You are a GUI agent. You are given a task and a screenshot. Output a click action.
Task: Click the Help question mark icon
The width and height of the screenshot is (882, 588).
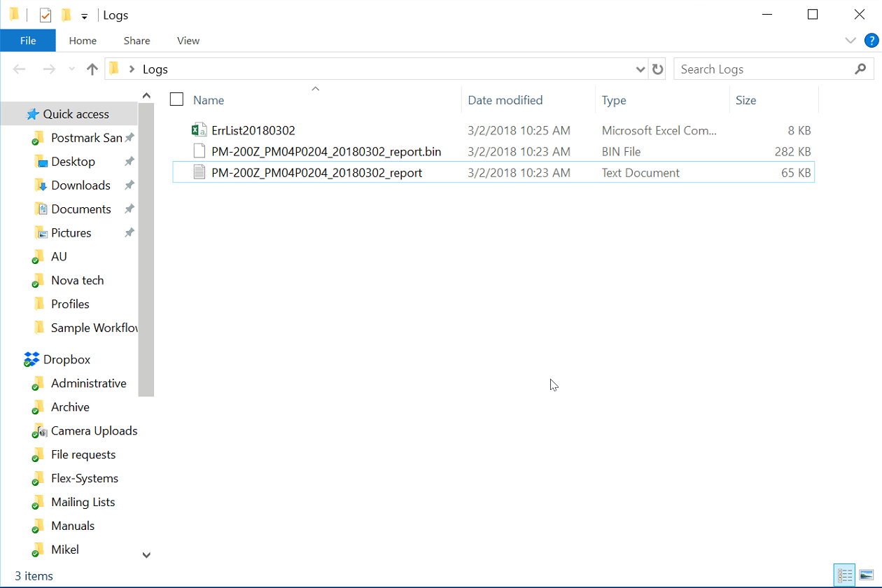point(871,41)
